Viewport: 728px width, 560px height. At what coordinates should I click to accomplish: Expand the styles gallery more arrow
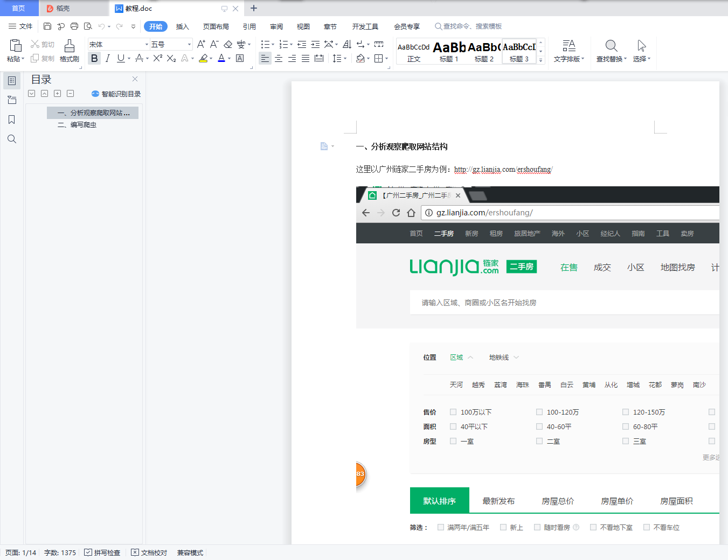click(x=541, y=60)
